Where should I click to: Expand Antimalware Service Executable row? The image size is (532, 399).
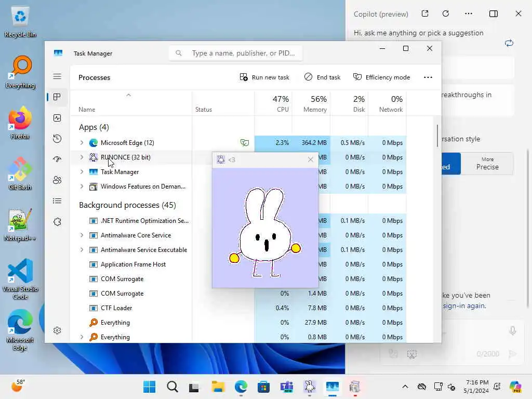(x=82, y=250)
